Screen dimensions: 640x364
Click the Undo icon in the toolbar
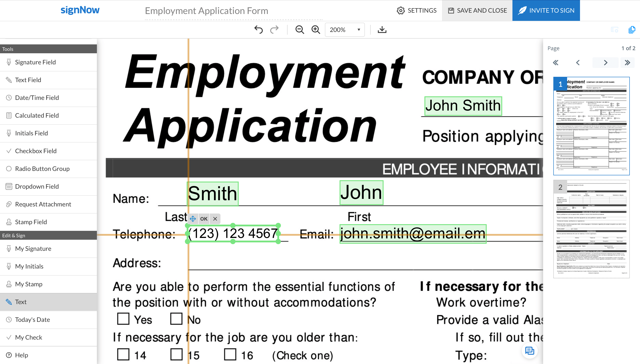pyautogui.click(x=258, y=30)
